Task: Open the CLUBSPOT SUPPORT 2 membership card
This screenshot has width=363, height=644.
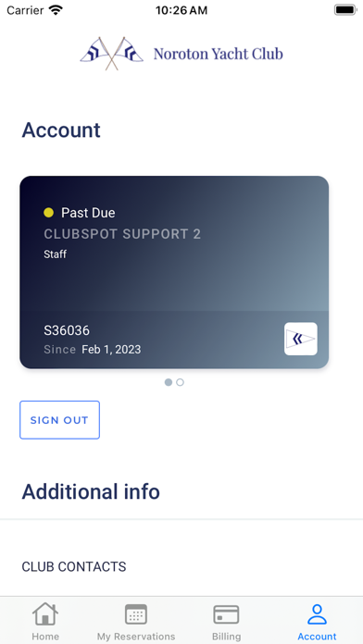Action: [174, 272]
